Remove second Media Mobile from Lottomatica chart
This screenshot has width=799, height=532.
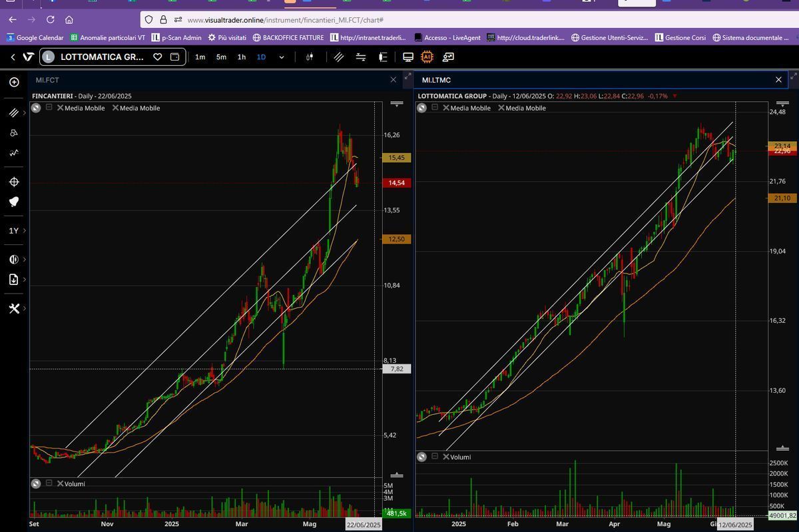tap(501, 108)
